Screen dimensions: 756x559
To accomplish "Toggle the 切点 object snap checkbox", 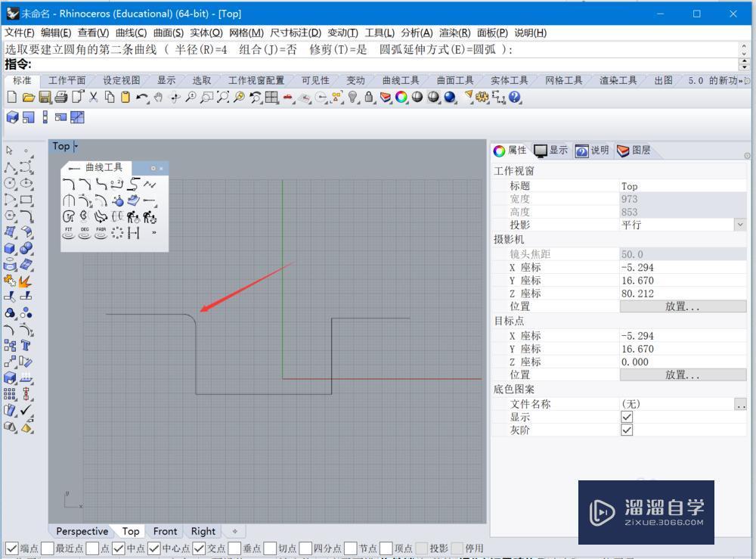I will 271,548.
